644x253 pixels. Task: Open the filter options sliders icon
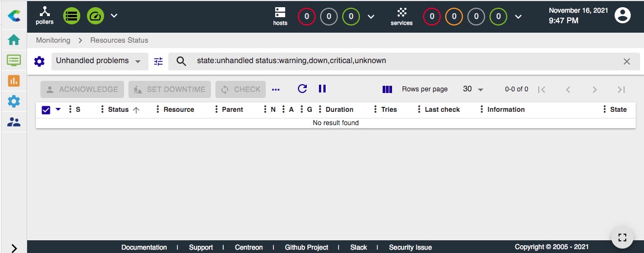159,61
